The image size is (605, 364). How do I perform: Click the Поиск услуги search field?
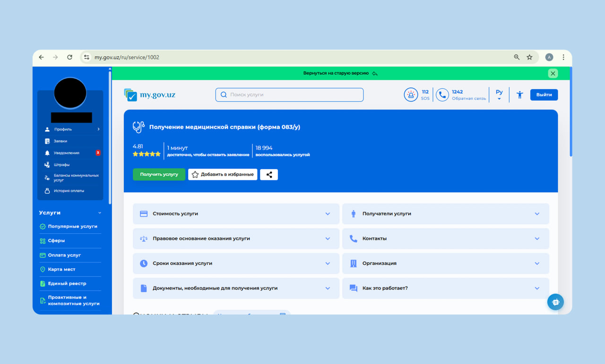coord(289,95)
